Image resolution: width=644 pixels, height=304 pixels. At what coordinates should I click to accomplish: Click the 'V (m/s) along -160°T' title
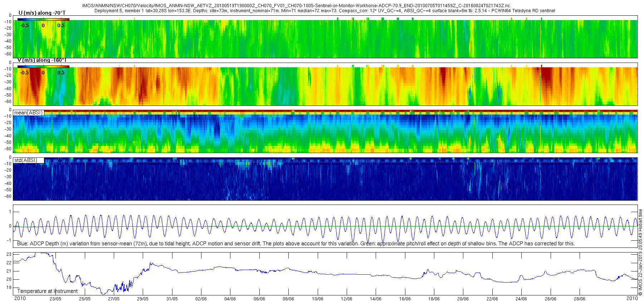pyautogui.click(x=42, y=60)
